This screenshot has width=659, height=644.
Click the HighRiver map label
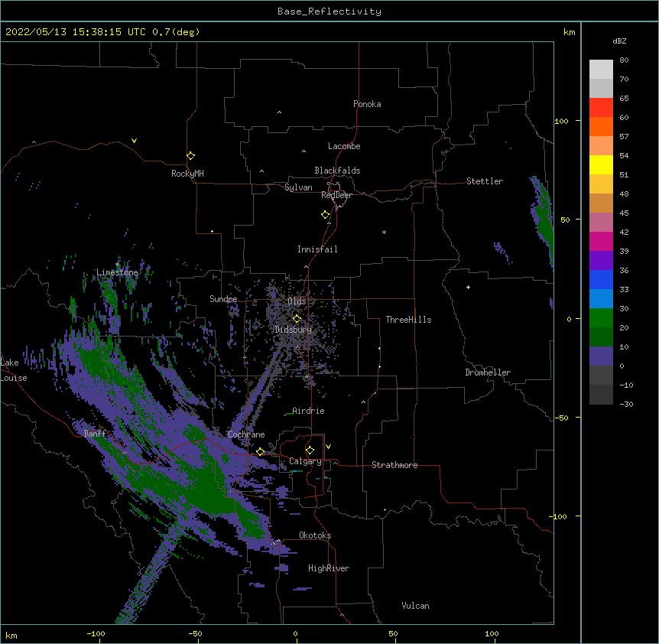point(329,568)
